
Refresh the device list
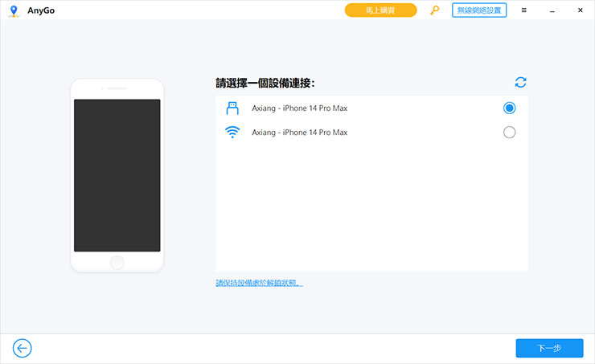click(521, 82)
